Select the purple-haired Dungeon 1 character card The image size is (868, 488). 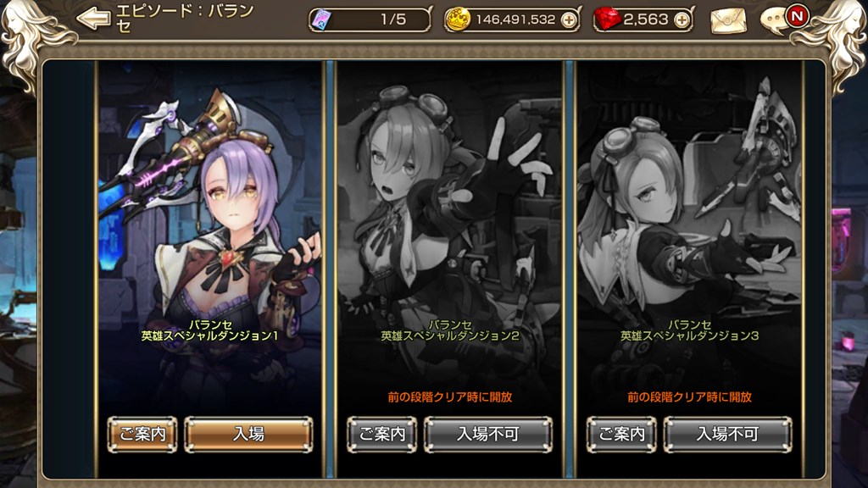(210, 238)
